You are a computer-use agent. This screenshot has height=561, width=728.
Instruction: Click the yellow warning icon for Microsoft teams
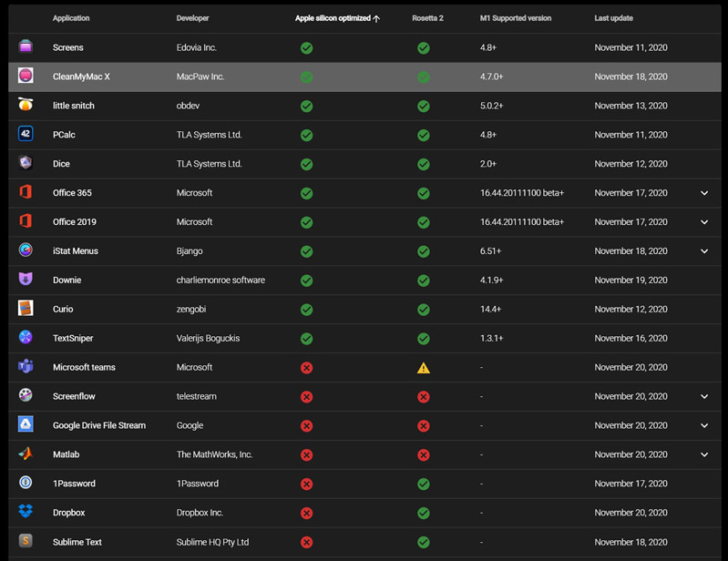(x=424, y=368)
